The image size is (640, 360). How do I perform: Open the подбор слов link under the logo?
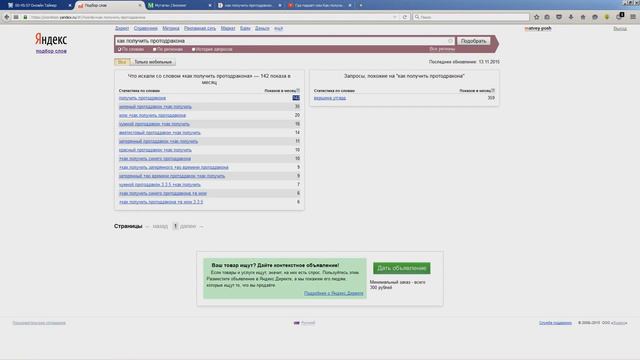(51, 51)
